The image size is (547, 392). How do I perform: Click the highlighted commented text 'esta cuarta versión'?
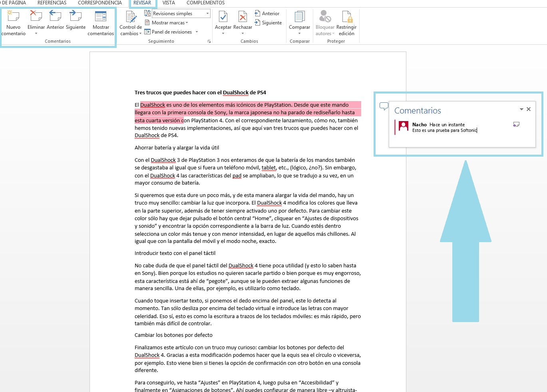[157, 120]
